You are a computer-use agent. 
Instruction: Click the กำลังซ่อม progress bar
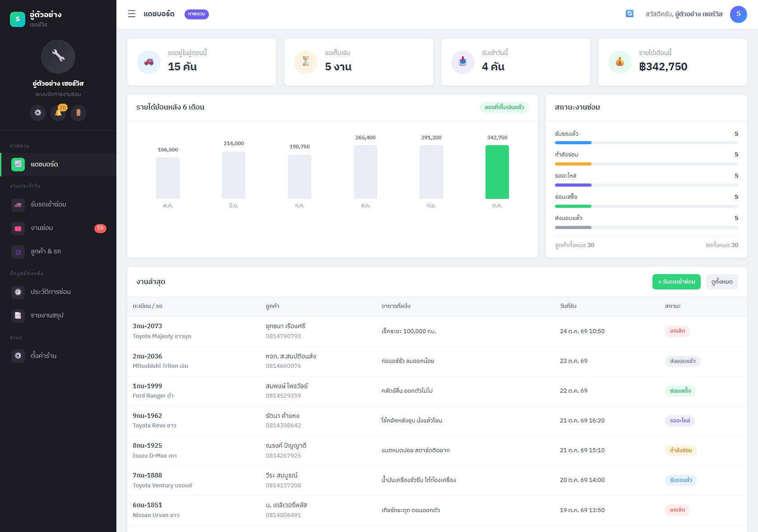coord(647,164)
